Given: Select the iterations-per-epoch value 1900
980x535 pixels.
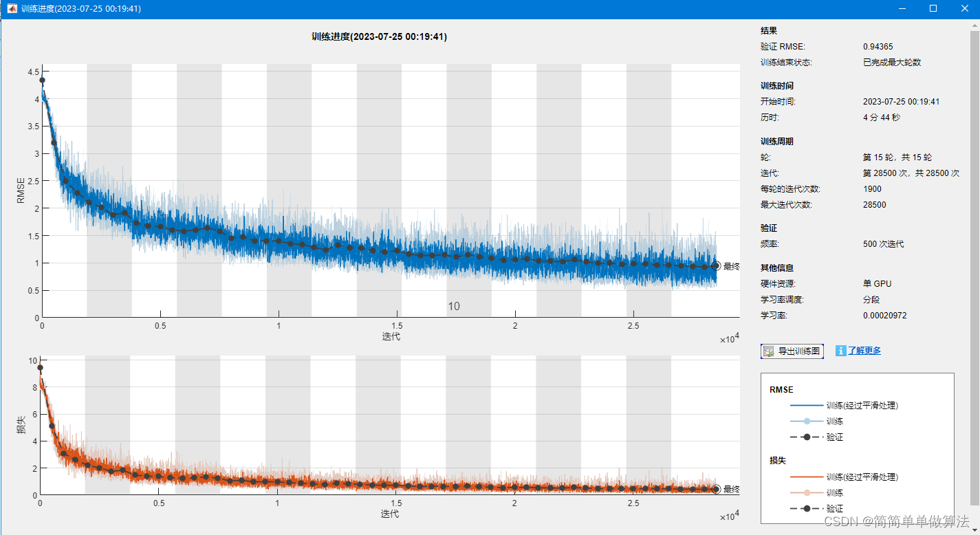Looking at the screenshot, I should [872, 189].
